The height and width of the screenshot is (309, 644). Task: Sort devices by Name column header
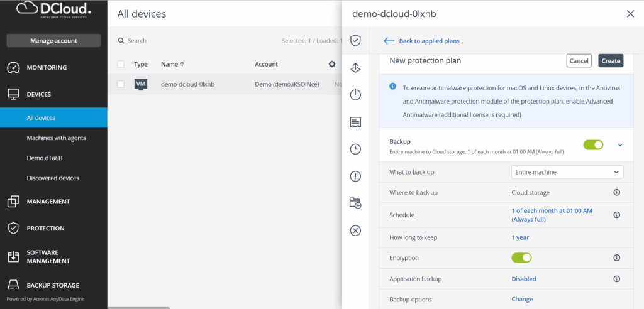click(x=172, y=64)
